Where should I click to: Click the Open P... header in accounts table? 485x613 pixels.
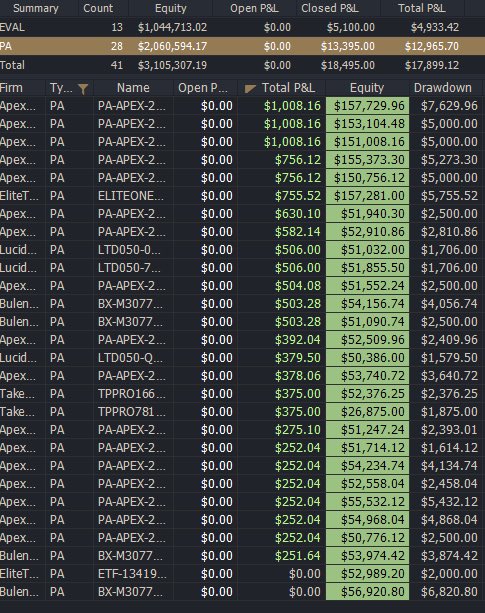pos(203,88)
